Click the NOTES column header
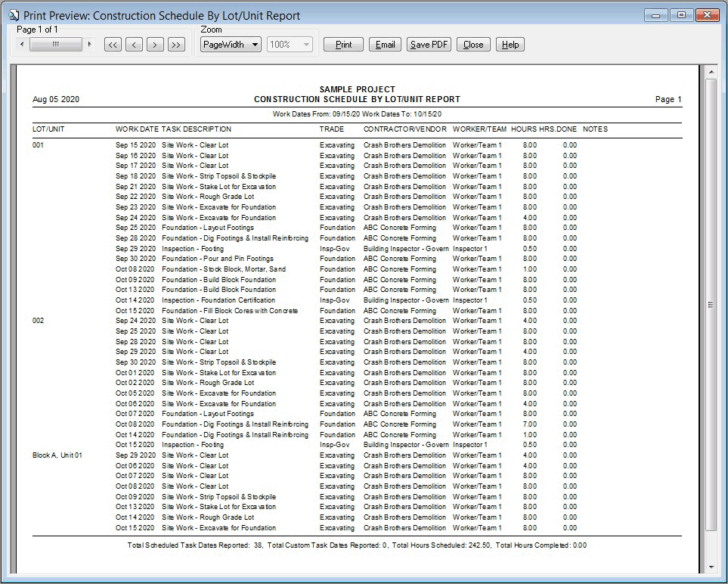The image size is (728, 584). click(x=595, y=129)
